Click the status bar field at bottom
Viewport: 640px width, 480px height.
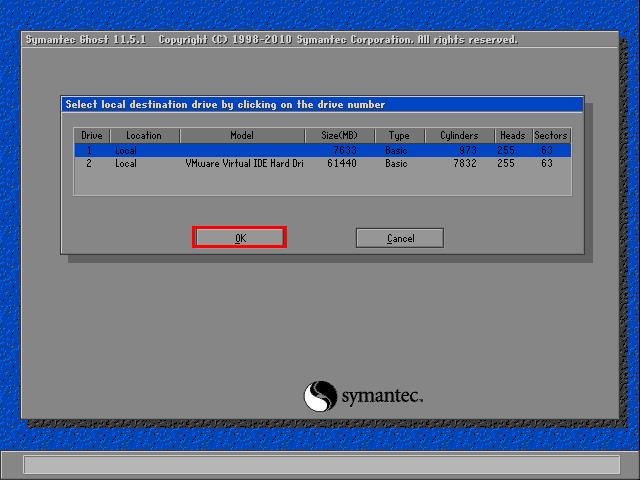[322, 465]
